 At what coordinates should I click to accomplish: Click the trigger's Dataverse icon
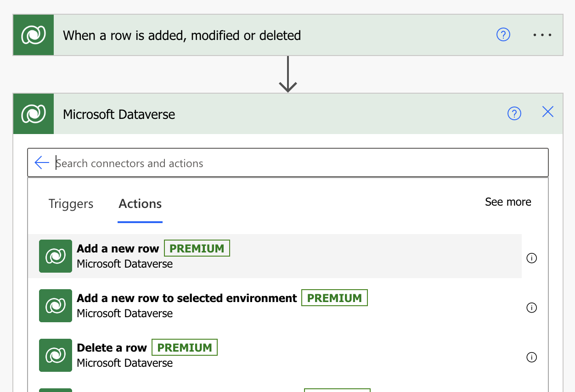tap(34, 35)
